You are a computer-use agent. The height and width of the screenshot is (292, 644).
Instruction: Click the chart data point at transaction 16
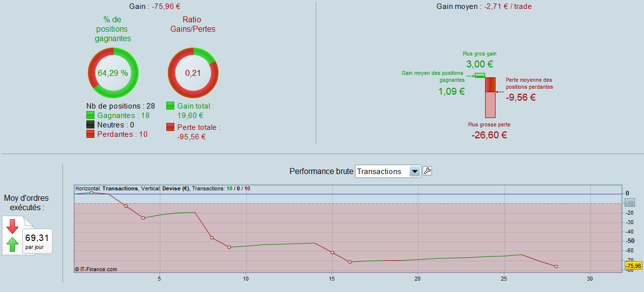tap(350, 262)
